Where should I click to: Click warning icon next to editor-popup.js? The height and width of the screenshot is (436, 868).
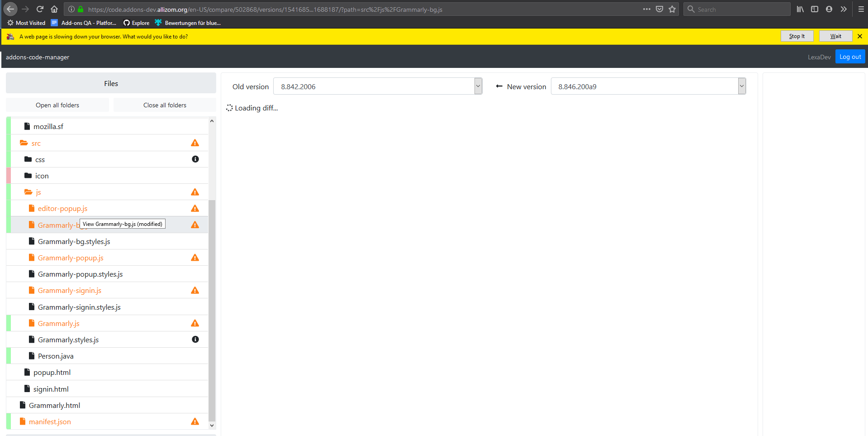pyautogui.click(x=195, y=208)
